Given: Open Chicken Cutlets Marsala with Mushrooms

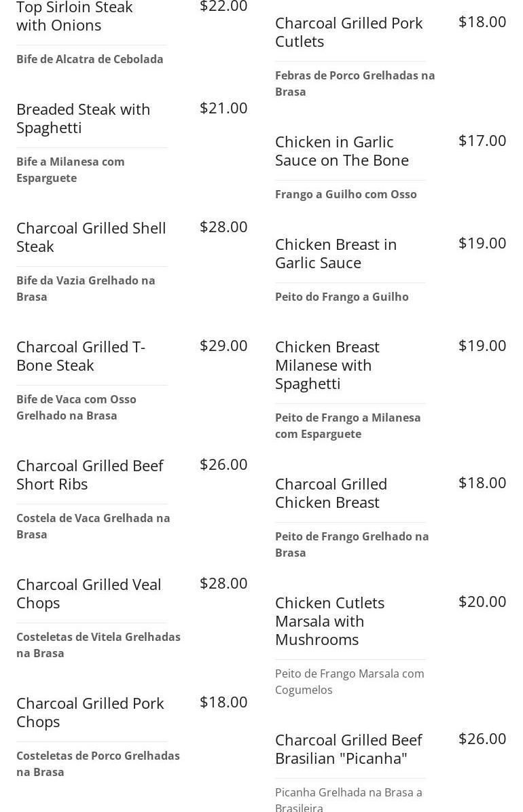Looking at the screenshot, I should pos(329,621).
